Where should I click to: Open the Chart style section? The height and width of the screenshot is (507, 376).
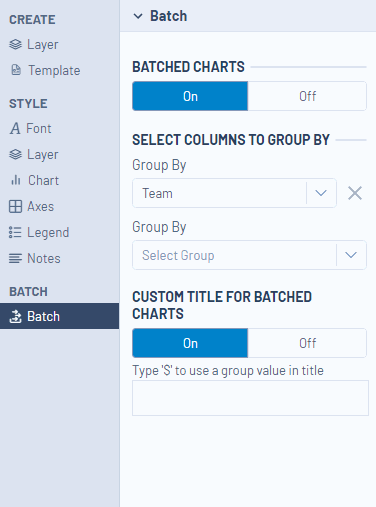coord(35,180)
